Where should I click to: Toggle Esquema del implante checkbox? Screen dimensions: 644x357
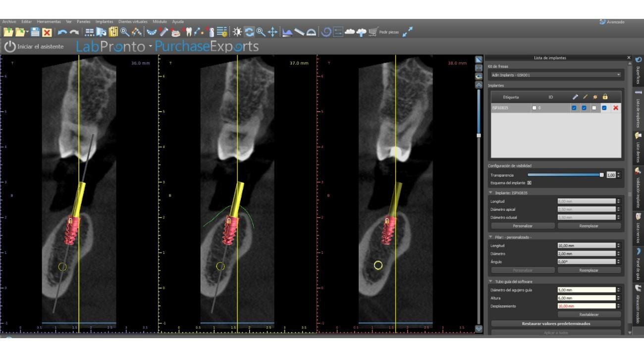click(x=529, y=182)
